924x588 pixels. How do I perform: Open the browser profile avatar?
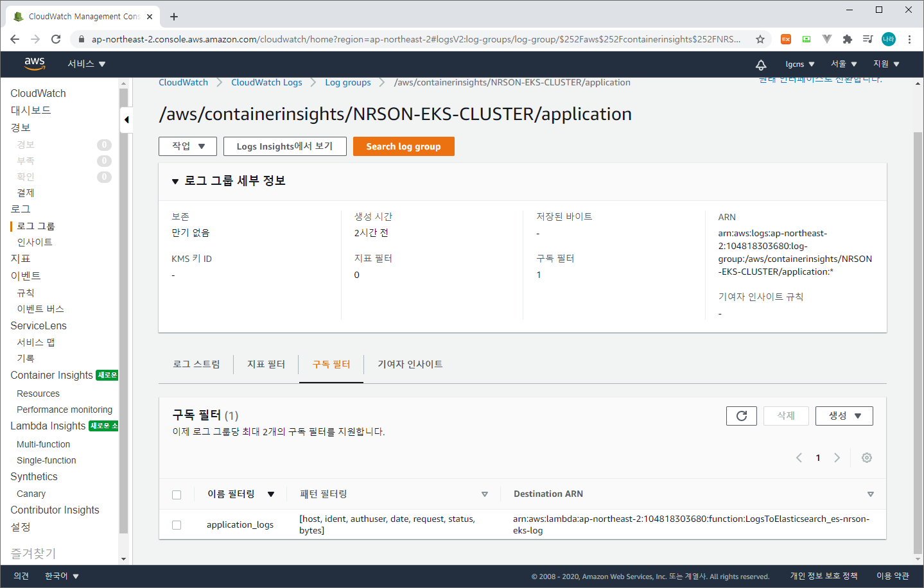pos(889,39)
